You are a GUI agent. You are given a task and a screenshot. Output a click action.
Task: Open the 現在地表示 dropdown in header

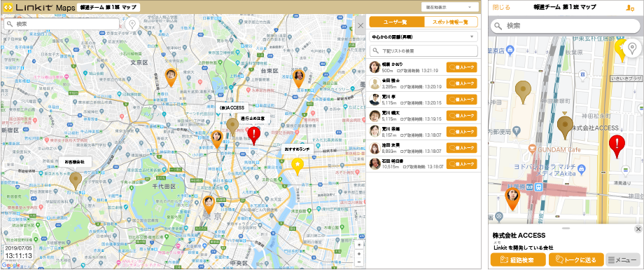click(449, 8)
